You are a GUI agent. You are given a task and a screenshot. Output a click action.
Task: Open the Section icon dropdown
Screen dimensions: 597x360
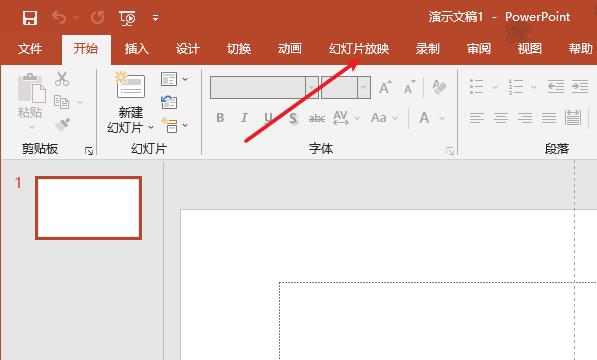pyautogui.click(x=174, y=125)
